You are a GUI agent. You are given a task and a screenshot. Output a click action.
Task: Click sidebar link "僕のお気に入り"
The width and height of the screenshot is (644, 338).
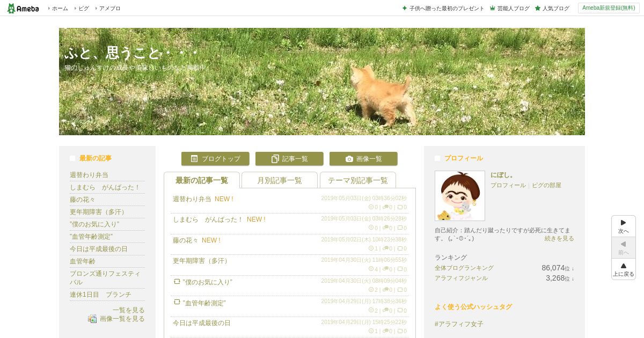click(94, 224)
